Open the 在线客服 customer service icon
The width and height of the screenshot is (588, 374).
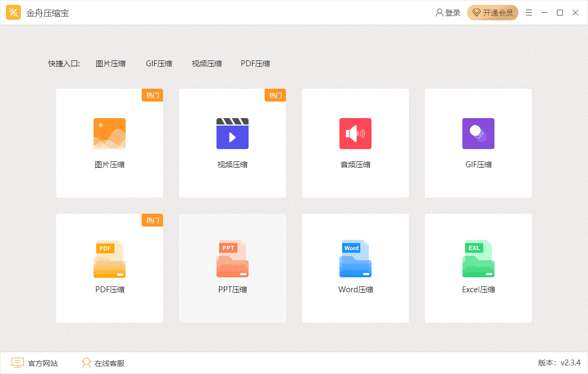point(86,363)
